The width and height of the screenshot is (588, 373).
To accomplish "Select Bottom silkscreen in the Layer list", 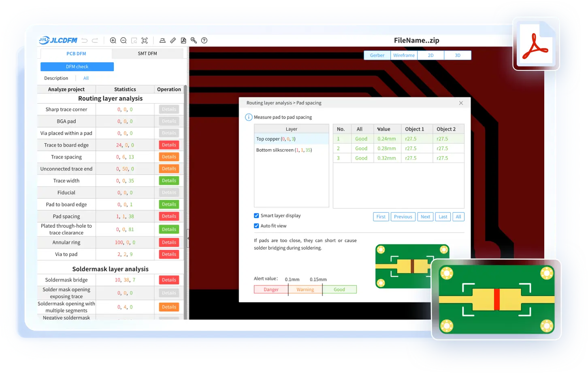I will coord(283,150).
